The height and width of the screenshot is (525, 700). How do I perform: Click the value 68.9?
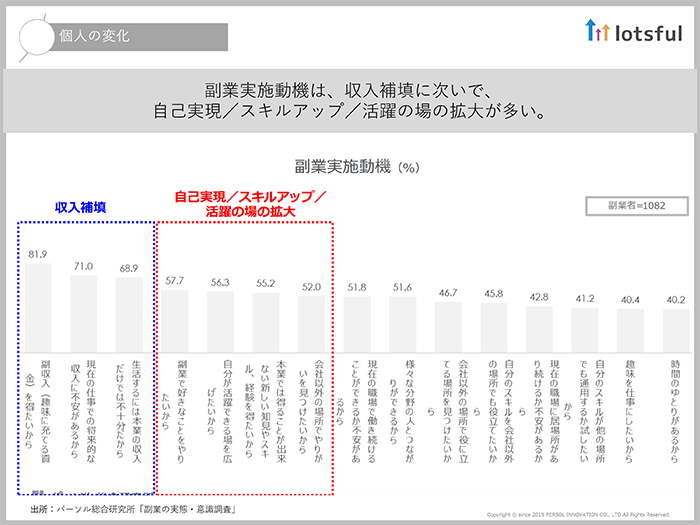click(x=129, y=268)
